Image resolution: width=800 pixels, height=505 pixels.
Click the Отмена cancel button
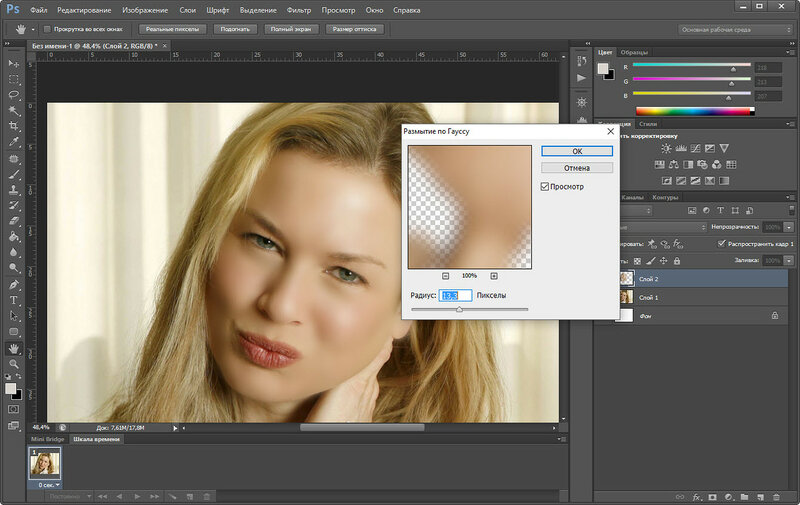(576, 168)
